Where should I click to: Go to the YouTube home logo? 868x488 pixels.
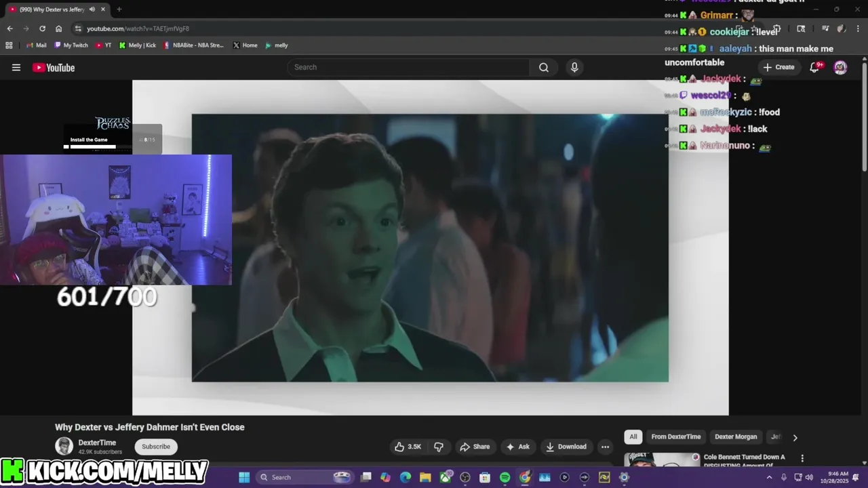[54, 67]
